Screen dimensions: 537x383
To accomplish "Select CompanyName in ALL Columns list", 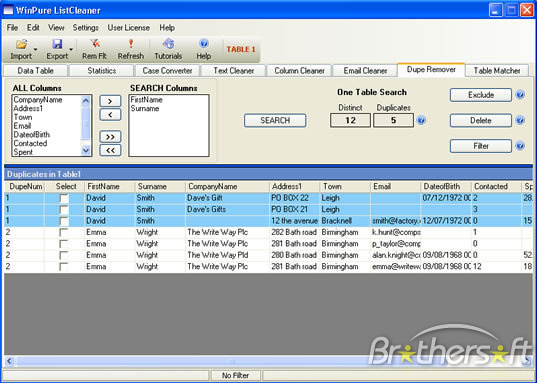I will click(38, 100).
